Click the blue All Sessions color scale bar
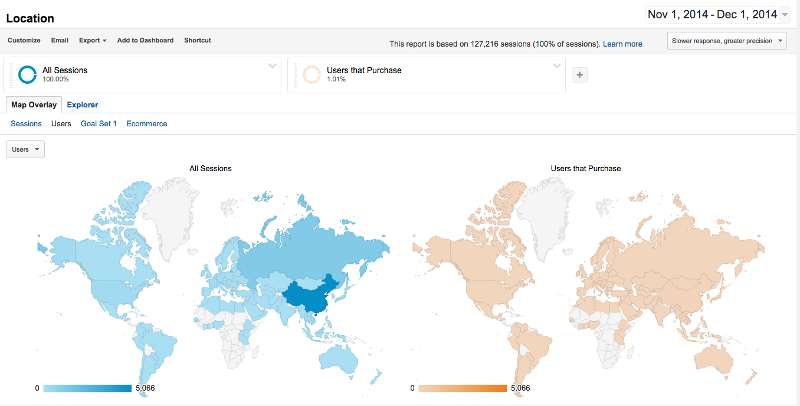The height and width of the screenshot is (406, 800). pyautogui.click(x=87, y=388)
